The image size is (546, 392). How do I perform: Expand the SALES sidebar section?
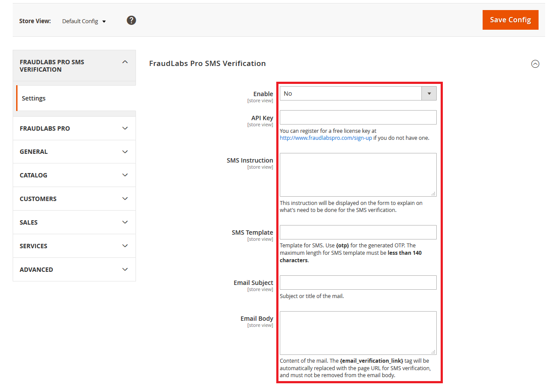click(74, 222)
